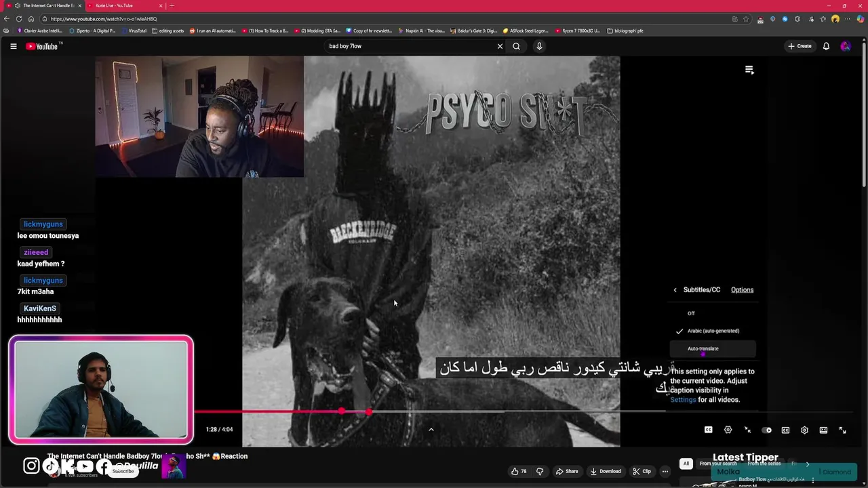
Task: Open the caption Settings link
Action: click(683, 400)
